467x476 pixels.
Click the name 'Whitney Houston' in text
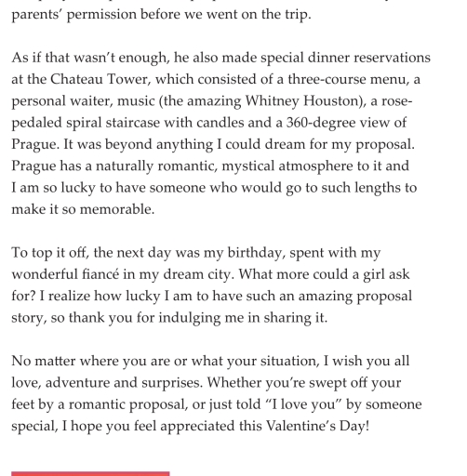click(x=301, y=101)
